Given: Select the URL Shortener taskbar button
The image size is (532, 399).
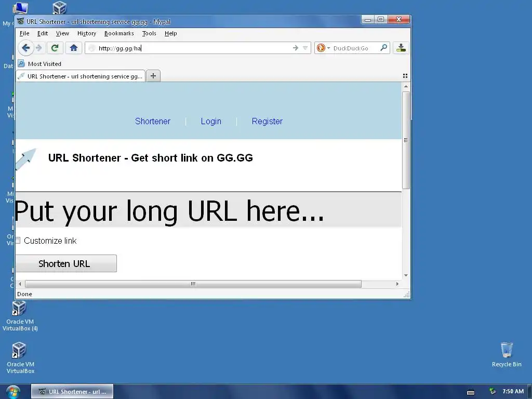Looking at the screenshot, I should click(72, 392).
